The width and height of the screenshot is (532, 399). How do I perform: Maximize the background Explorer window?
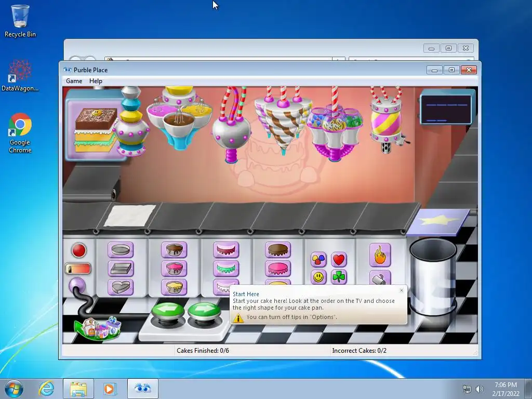click(448, 48)
